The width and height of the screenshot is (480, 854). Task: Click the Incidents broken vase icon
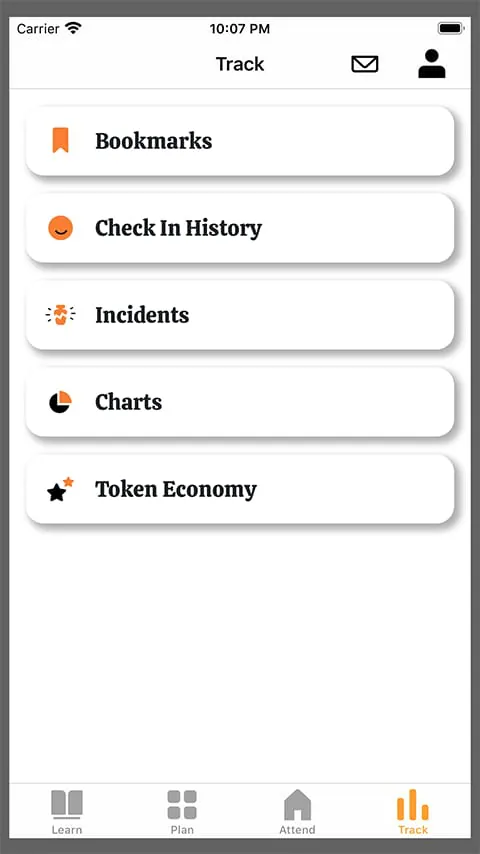pos(60,315)
